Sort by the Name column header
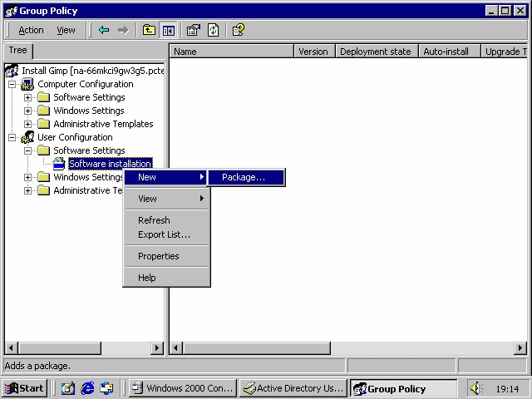 point(231,52)
